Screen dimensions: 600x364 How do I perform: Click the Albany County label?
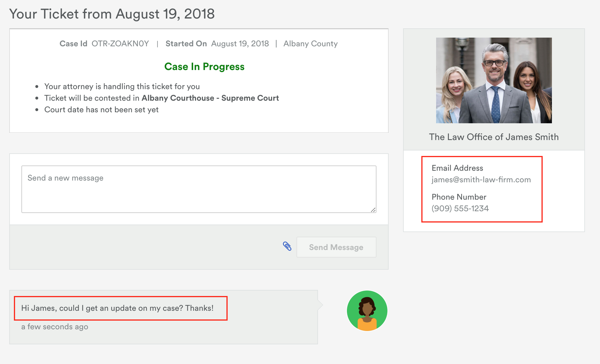click(x=310, y=44)
